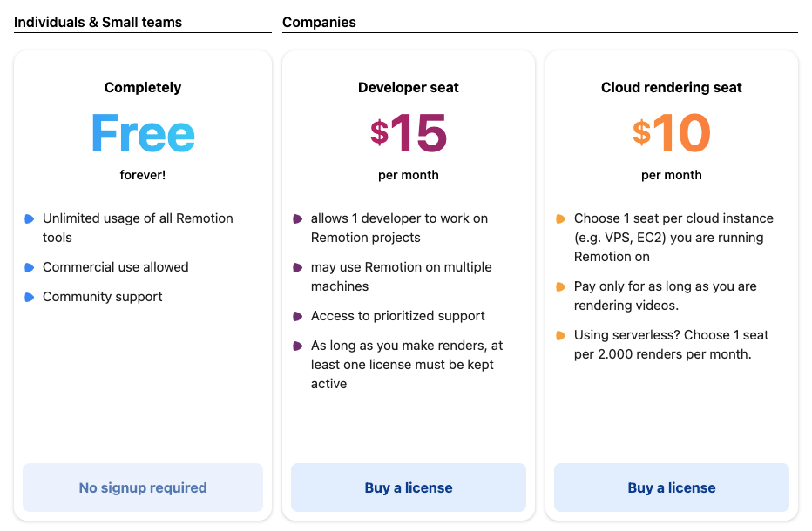Click the blue bullet beside Community support
This screenshot has width=812, height=531.
click(x=30, y=297)
